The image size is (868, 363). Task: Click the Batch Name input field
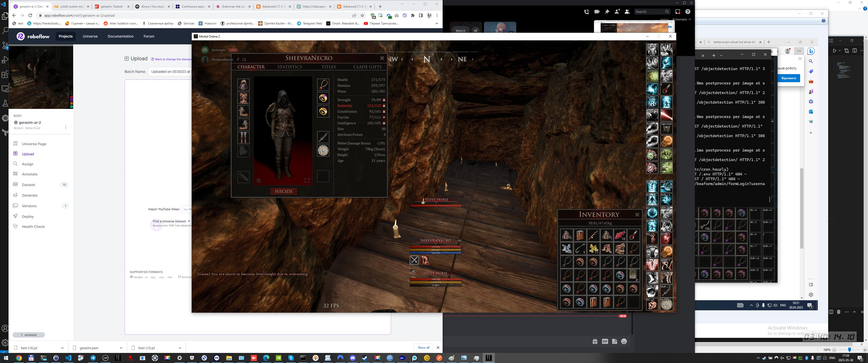tap(170, 71)
